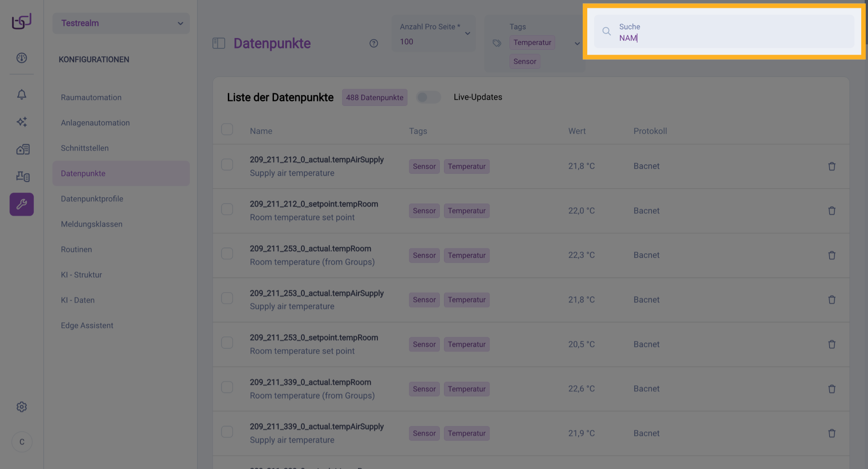
Task: Open Raumautomation in the configuration menu
Action: tap(91, 98)
